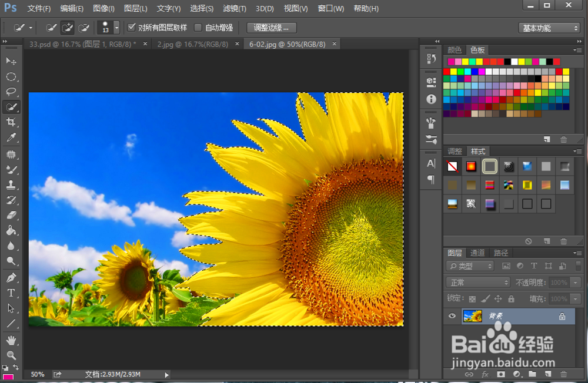Toggle lock all padlock icon
The width and height of the screenshot is (588, 383).
pyautogui.click(x=511, y=298)
